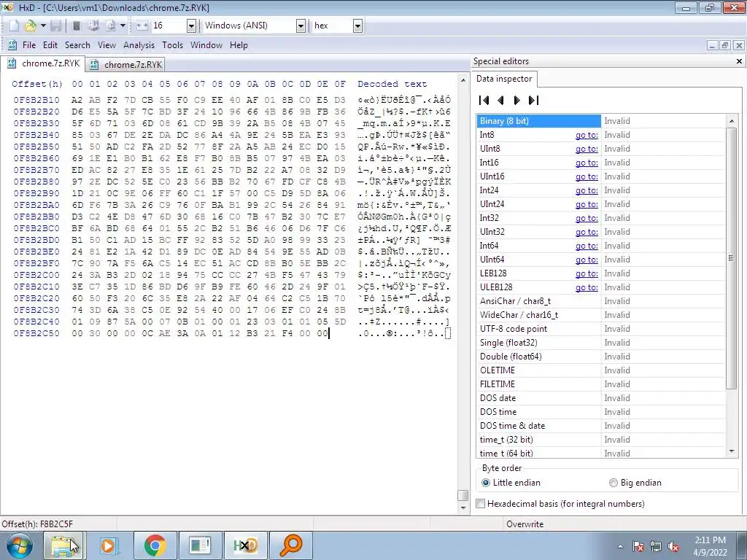Open the Windows Start button
The image size is (747, 560).
coord(19,545)
